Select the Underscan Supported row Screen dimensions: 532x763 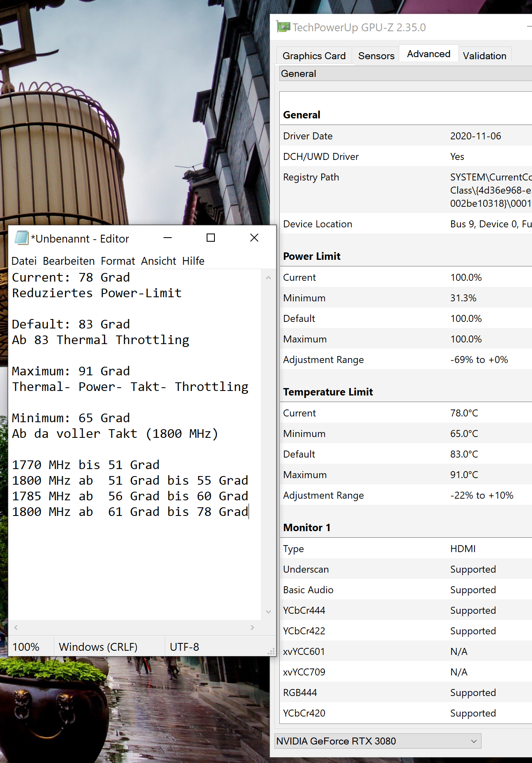point(406,569)
